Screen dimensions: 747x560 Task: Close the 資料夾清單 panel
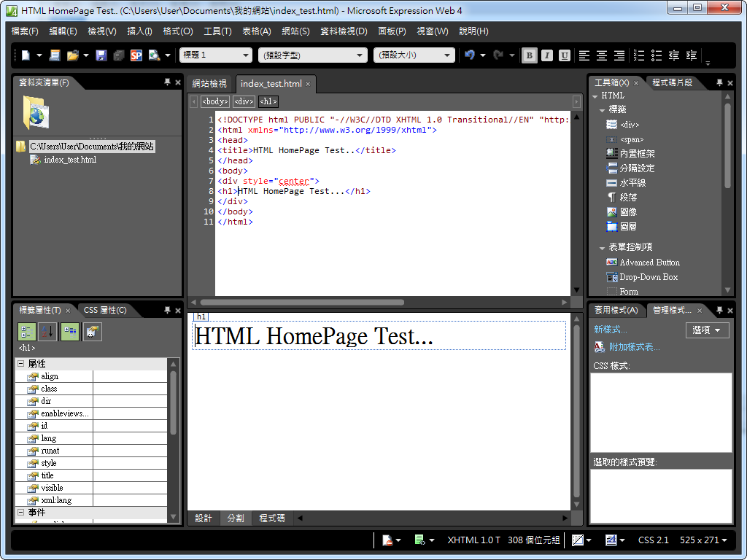(178, 82)
